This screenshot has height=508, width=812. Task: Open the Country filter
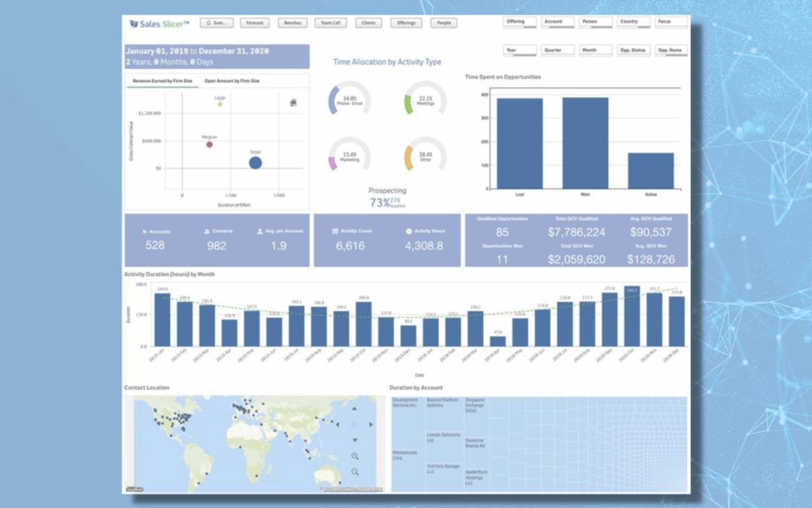coord(633,23)
